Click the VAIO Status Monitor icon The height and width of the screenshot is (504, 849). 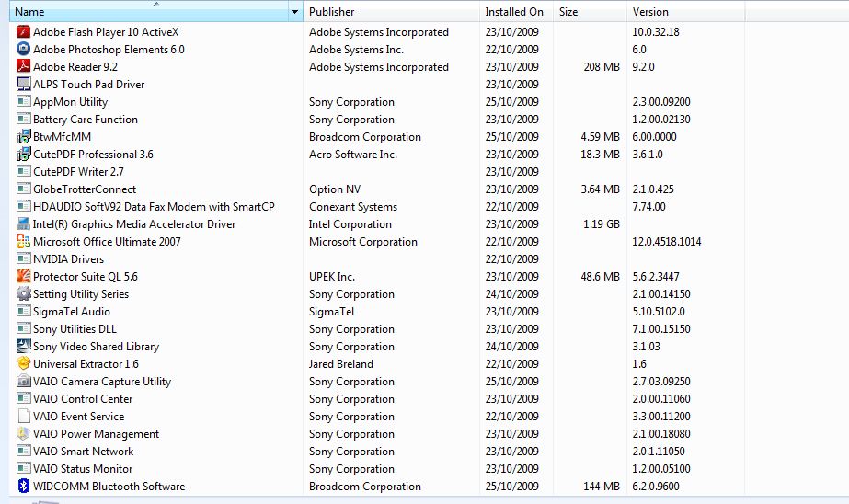click(x=23, y=469)
